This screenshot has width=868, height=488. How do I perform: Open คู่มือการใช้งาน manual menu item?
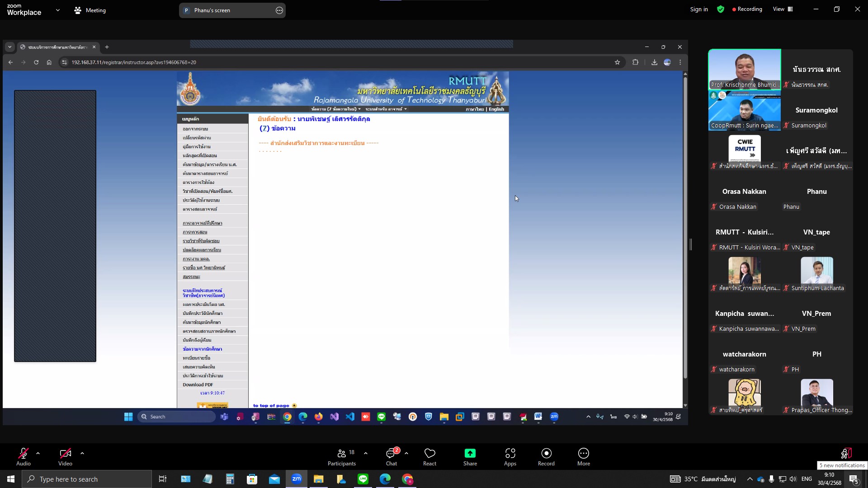coord(196,147)
